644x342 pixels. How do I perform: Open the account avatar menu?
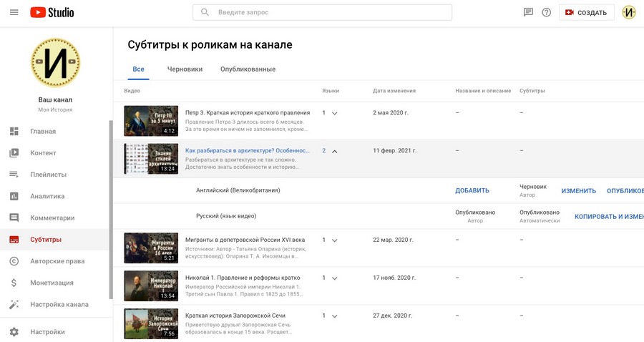click(x=628, y=12)
